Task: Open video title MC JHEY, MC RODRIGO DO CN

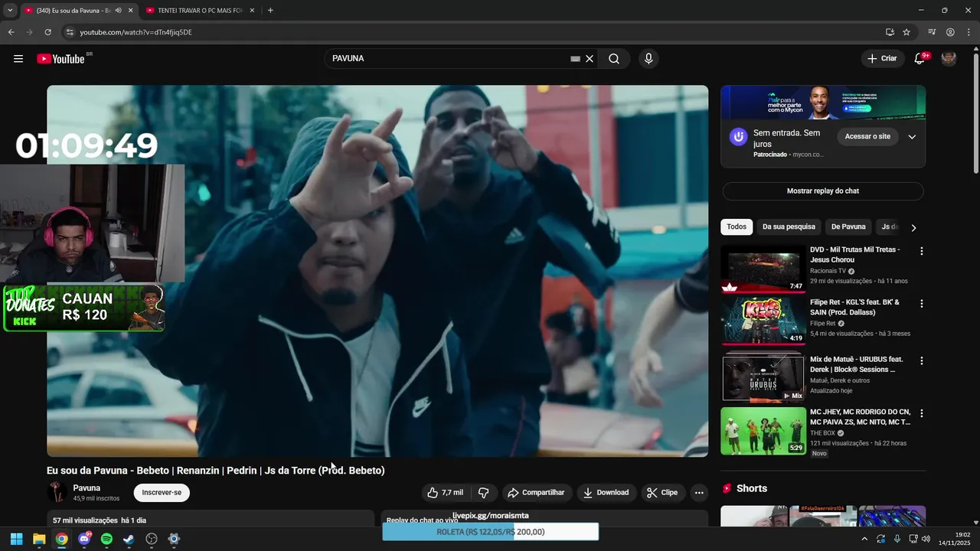Action: (860, 417)
